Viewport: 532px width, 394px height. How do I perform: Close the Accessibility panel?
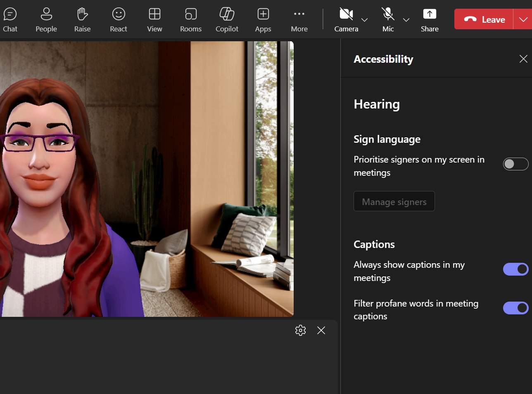[523, 59]
